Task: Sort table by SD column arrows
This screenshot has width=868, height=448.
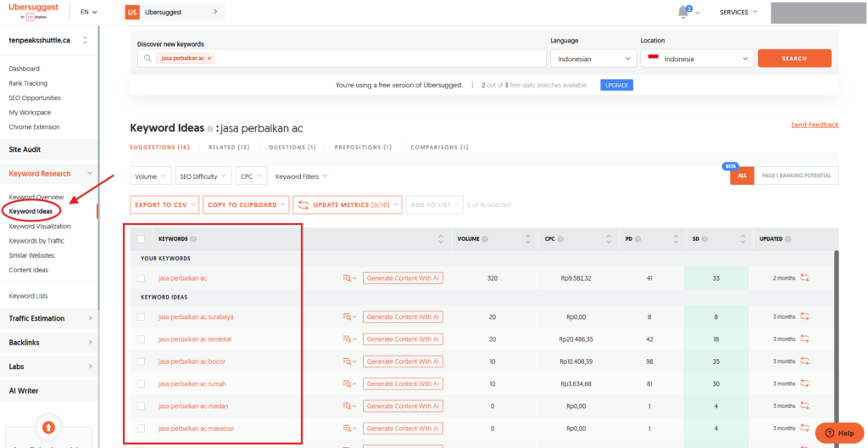Action: click(743, 239)
